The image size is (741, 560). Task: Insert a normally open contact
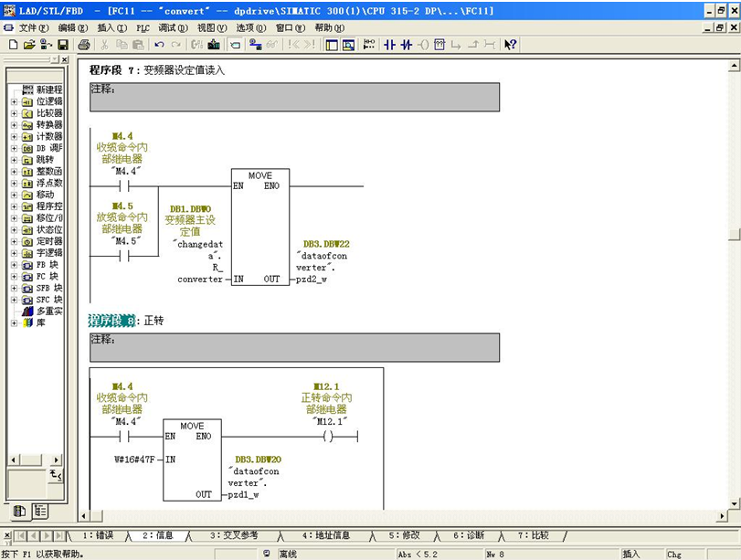coord(389,45)
